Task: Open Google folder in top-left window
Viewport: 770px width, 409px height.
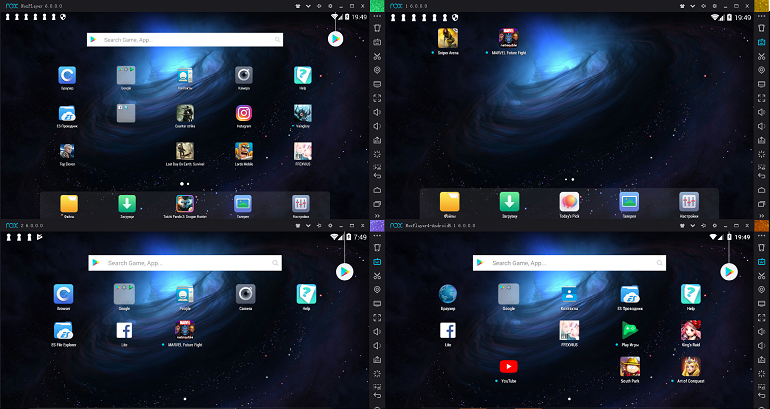Action: pos(126,76)
